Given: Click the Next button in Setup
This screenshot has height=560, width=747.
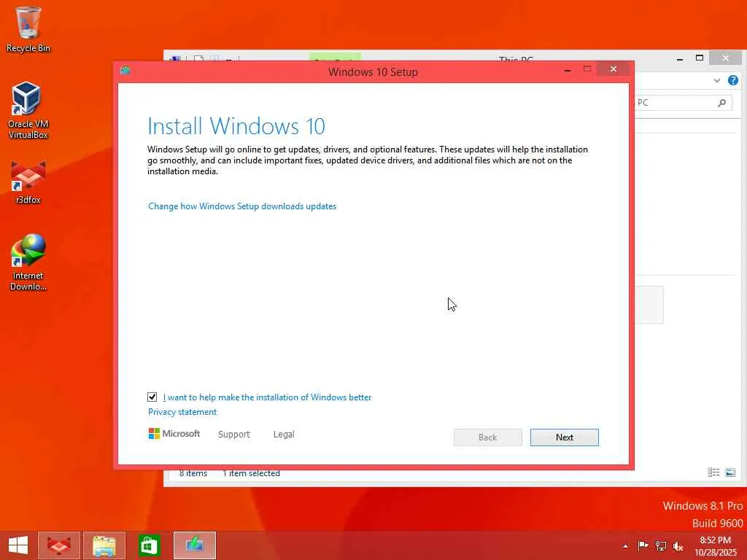Looking at the screenshot, I should [565, 437].
